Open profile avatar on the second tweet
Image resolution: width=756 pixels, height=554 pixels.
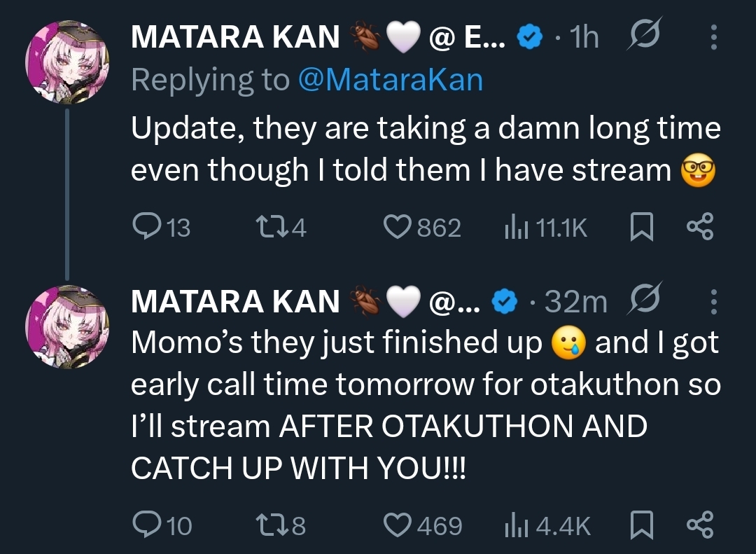point(66,326)
